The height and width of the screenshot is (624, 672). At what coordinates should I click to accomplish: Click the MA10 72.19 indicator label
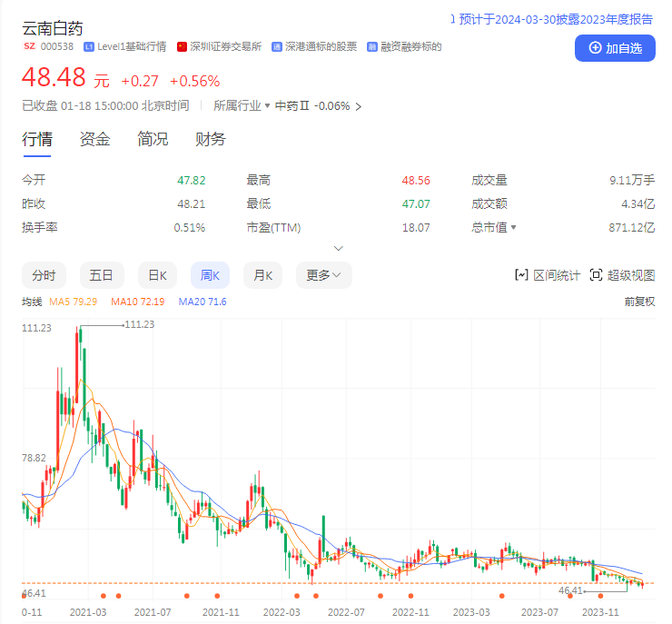tap(137, 302)
